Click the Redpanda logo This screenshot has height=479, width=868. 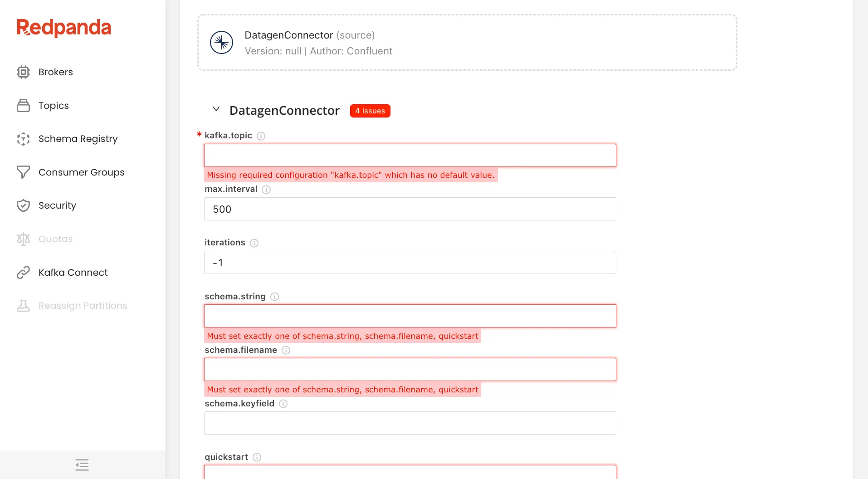click(63, 27)
